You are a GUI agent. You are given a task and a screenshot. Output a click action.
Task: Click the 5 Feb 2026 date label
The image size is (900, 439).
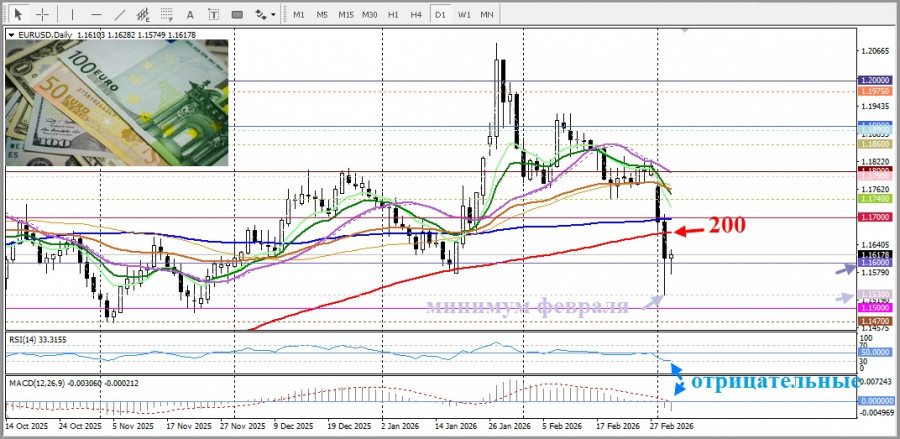coord(560,427)
